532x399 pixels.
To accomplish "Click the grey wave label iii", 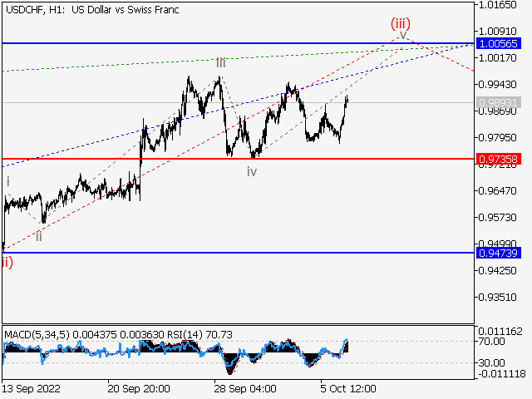I will pos(221,63).
